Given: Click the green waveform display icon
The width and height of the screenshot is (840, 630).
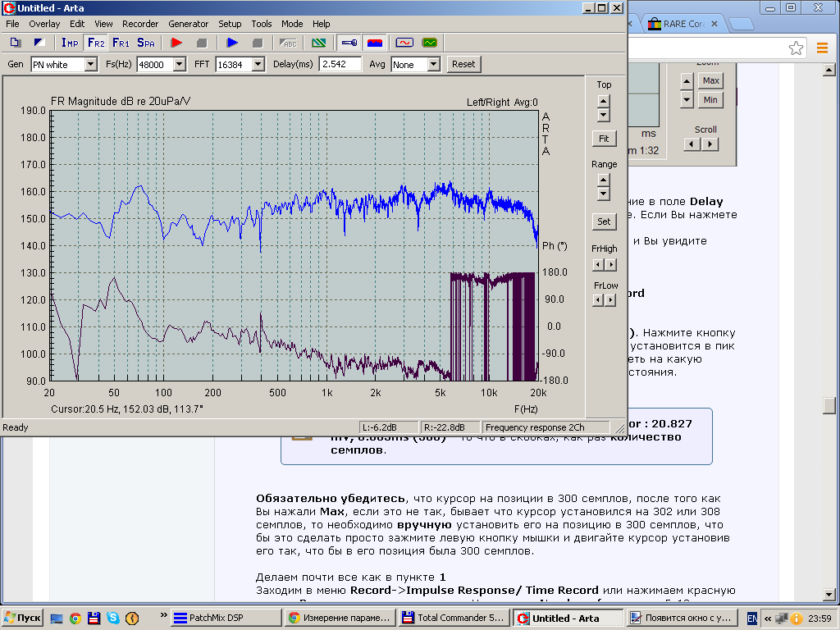Looking at the screenshot, I should tap(429, 43).
